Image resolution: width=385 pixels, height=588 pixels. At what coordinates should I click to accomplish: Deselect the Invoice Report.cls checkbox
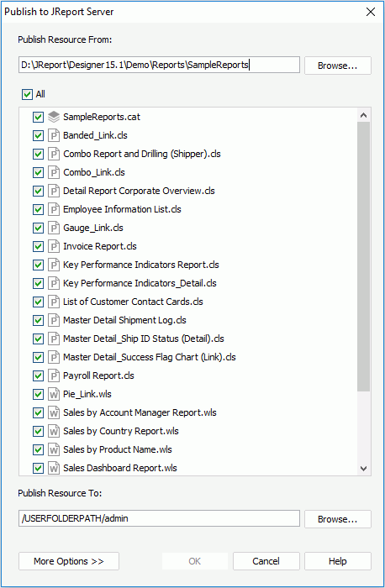click(x=38, y=246)
